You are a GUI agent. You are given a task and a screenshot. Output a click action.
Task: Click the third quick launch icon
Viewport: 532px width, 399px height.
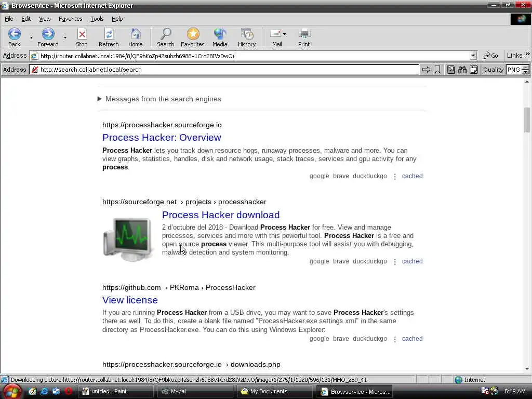pyautogui.click(x=56, y=391)
